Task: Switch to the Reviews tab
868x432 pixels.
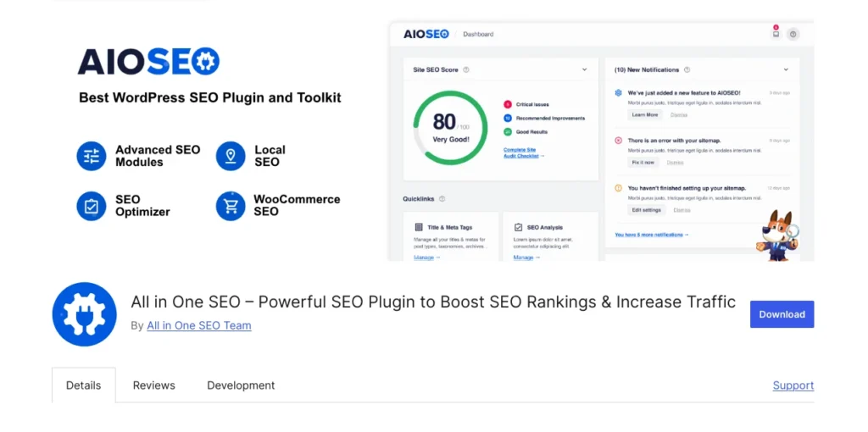Action: point(153,385)
